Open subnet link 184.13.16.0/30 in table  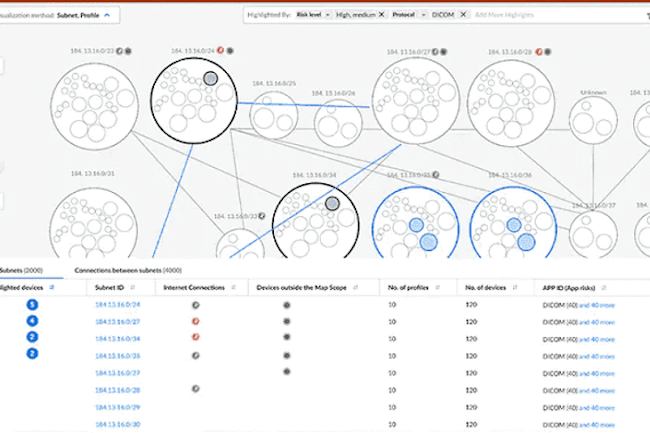pos(117,423)
